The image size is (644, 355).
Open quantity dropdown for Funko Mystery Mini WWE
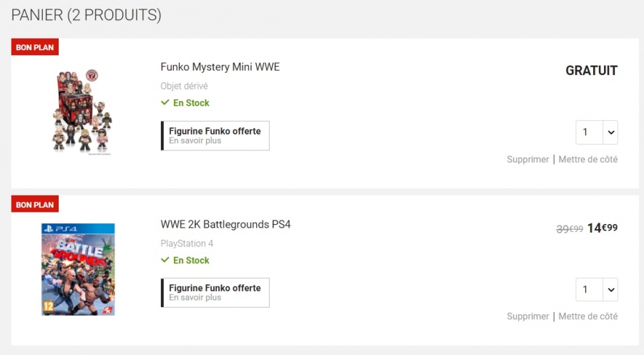click(x=596, y=132)
